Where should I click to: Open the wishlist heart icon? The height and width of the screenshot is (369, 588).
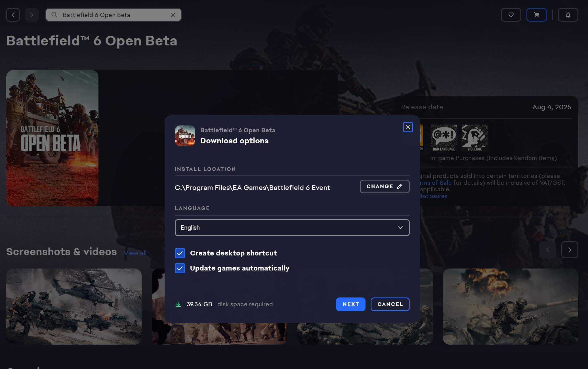pyautogui.click(x=511, y=15)
